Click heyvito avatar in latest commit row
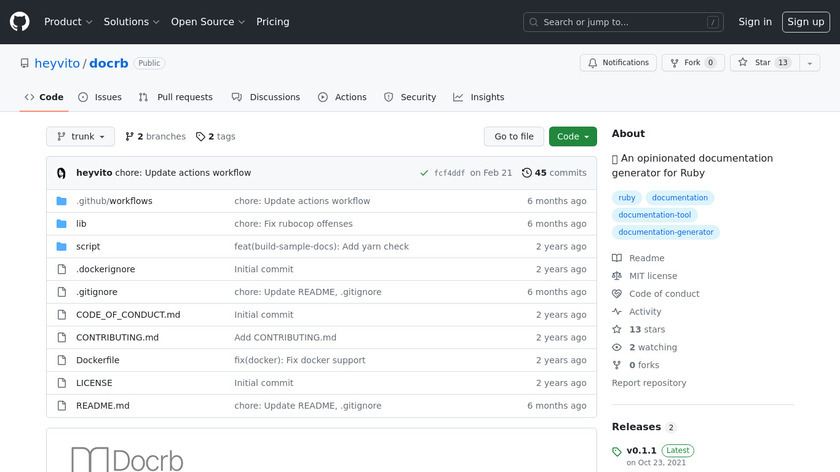Viewport: 840px width, 472px height. 61,173
